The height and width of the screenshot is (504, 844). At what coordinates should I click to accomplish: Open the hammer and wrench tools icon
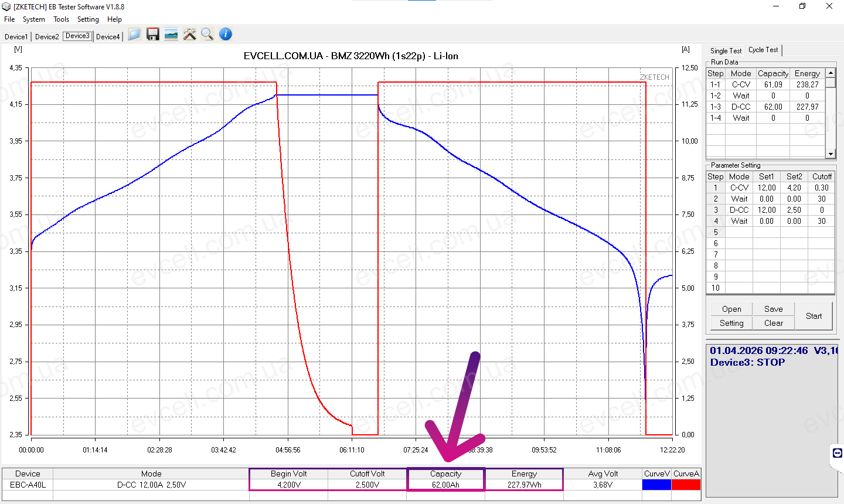click(x=189, y=35)
